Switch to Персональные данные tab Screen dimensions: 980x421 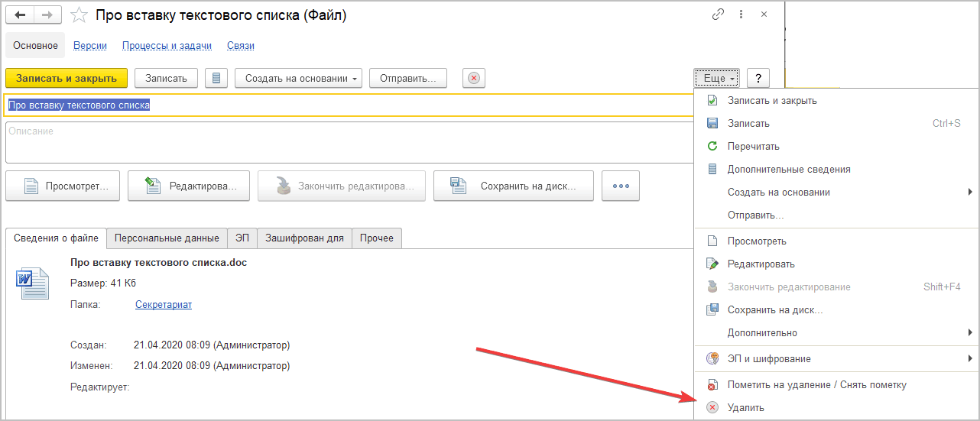[167, 238]
